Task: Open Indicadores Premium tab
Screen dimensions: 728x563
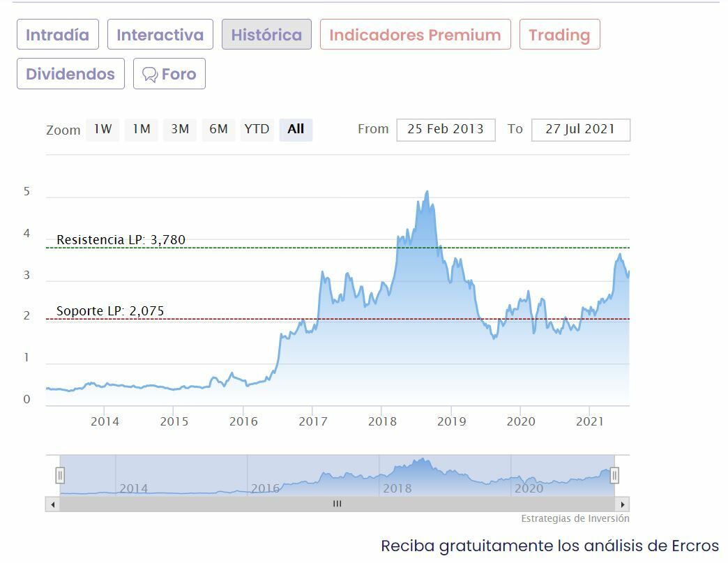Action: coord(415,34)
